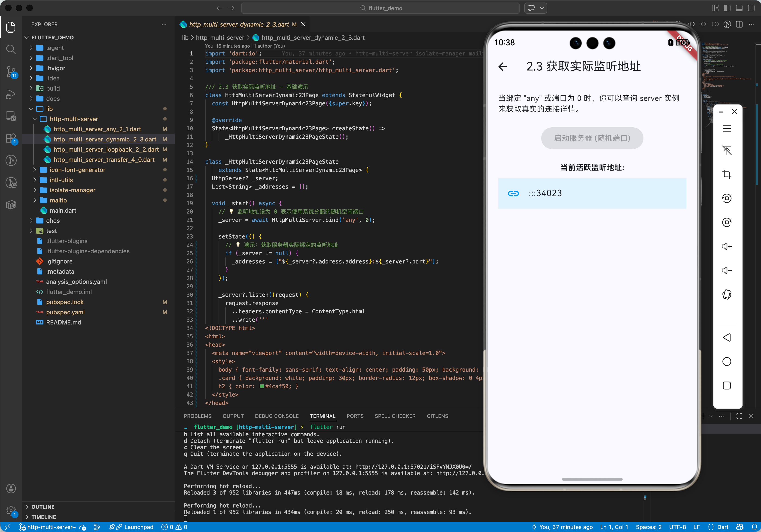Collapse the lib folder
This screenshot has width=761, height=532.
pos(49,109)
